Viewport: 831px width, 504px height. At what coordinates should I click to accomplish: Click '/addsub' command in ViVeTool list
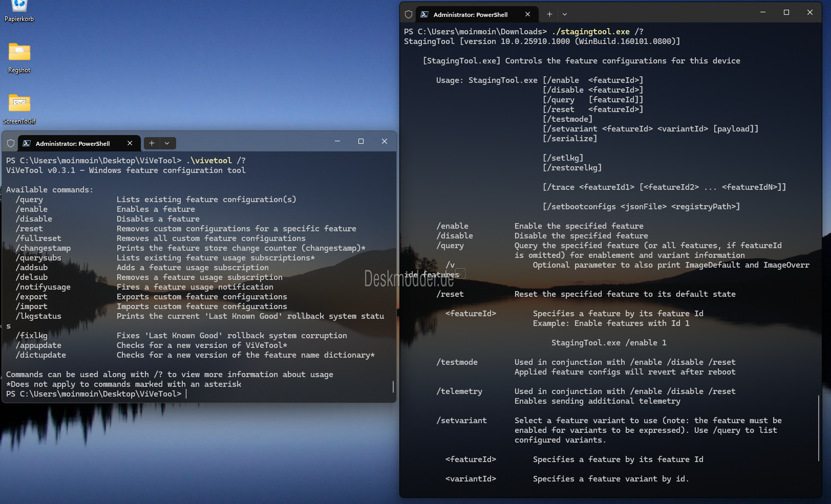[32, 268]
